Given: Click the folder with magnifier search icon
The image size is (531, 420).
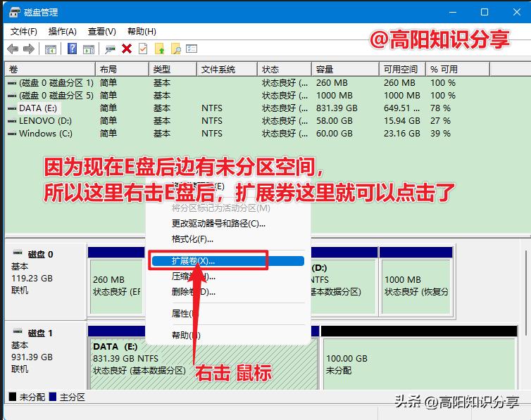Looking at the screenshot, I should click(x=176, y=49).
